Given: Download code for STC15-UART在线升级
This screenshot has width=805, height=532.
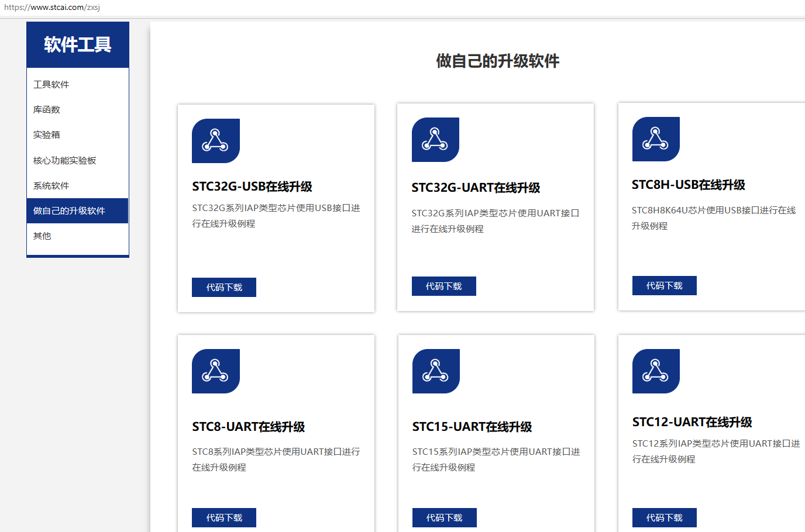Looking at the screenshot, I should pos(445,517).
